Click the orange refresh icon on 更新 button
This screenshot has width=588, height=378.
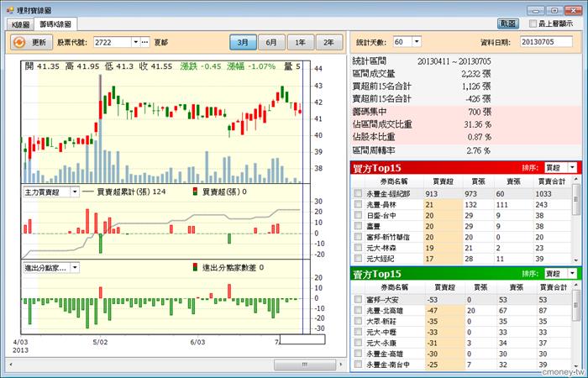(x=18, y=42)
